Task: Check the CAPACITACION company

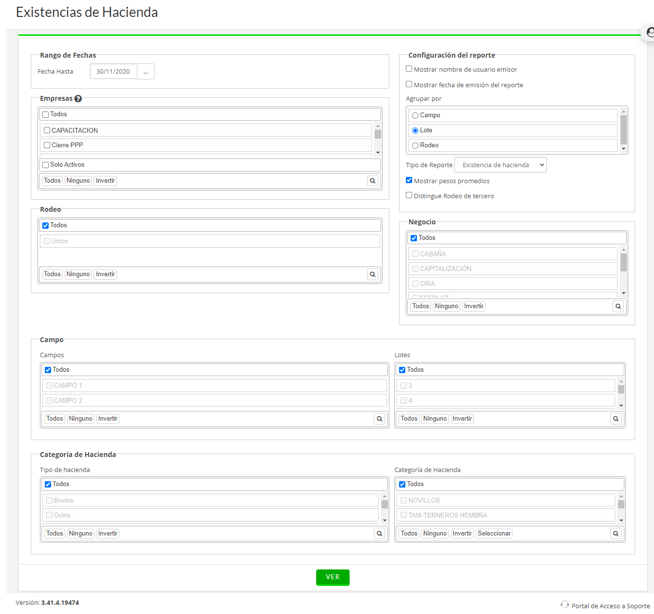Action: pos(47,130)
